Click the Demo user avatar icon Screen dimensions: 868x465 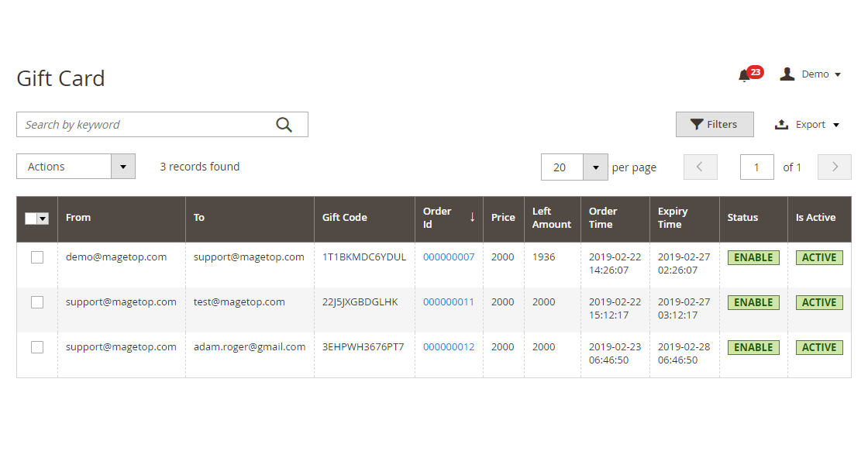pyautogui.click(x=787, y=74)
